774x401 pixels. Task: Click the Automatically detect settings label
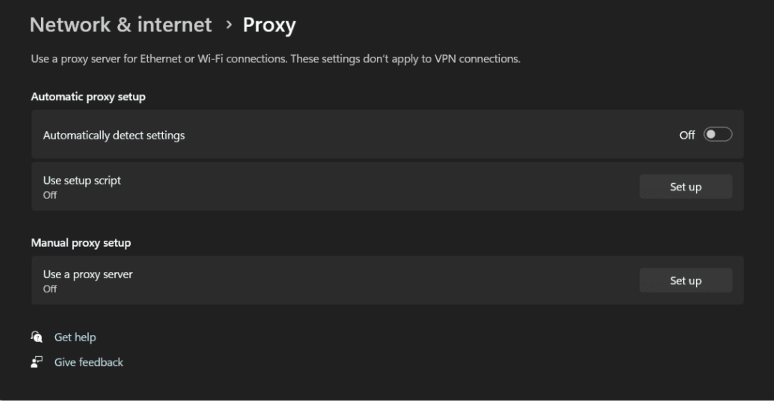(x=114, y=135)
